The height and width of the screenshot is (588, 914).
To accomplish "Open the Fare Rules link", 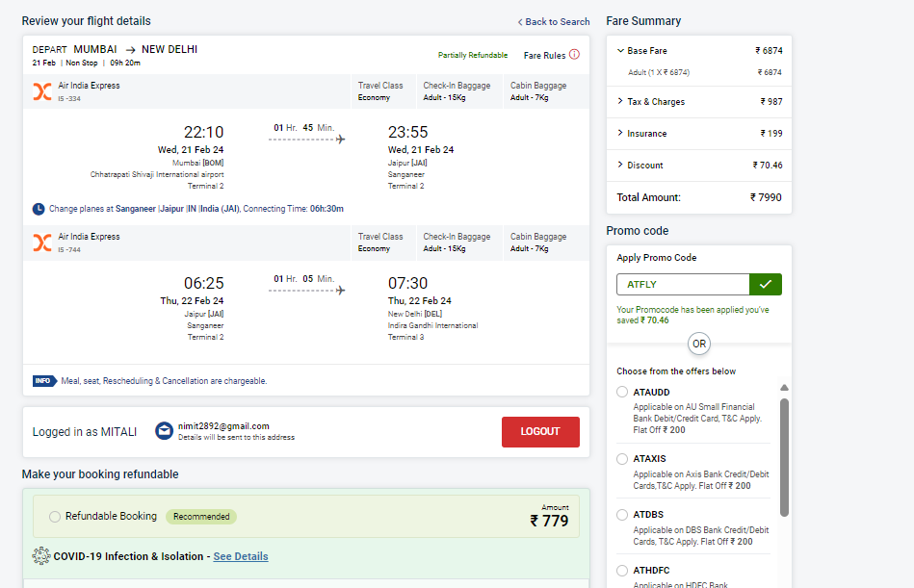I will pos(544,55).
